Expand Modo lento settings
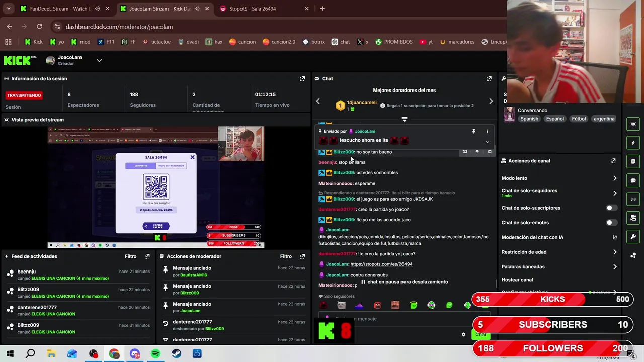Viewport: 644px width, 362px height. click(x=615, y=178)
